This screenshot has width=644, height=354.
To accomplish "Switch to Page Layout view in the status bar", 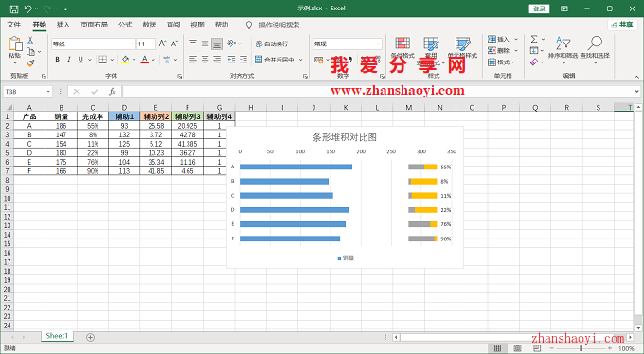I will 517,348.
